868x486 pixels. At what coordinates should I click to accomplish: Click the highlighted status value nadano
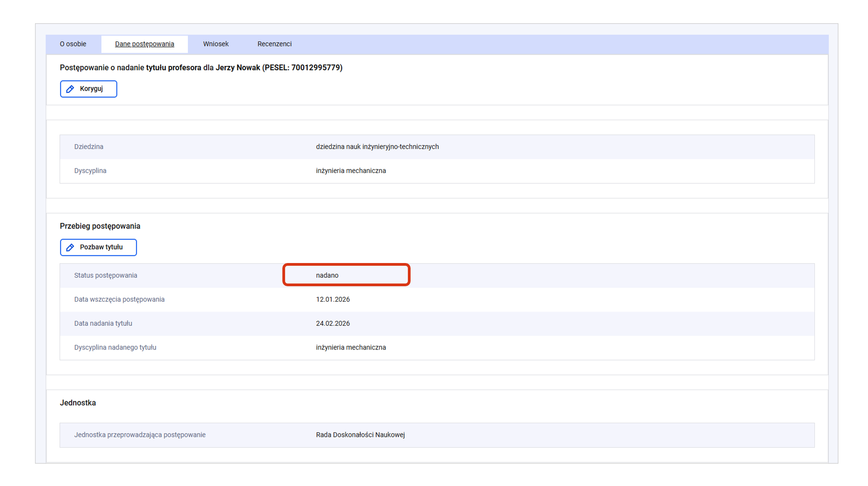(327, 275)
